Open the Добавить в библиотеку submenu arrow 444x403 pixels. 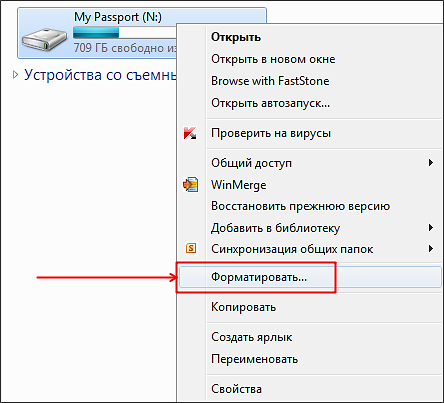[431, 228]
